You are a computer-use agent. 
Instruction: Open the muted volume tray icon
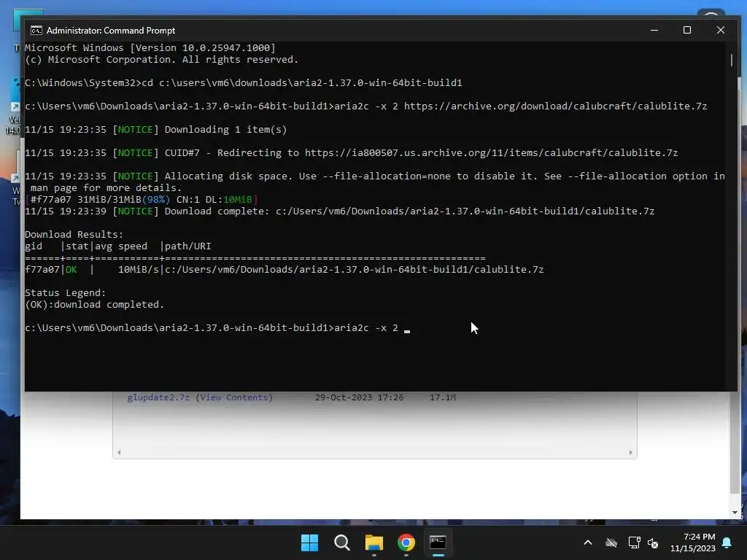click(653, 542)
